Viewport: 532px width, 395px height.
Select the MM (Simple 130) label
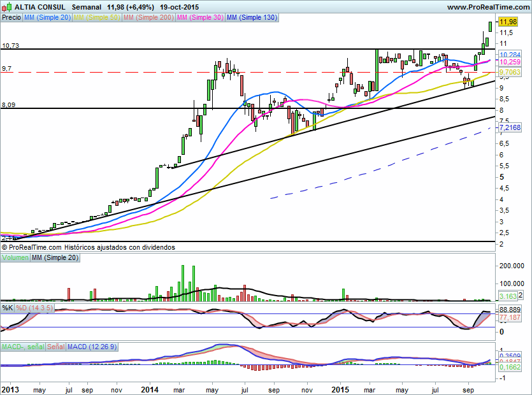tap(252, 17)
